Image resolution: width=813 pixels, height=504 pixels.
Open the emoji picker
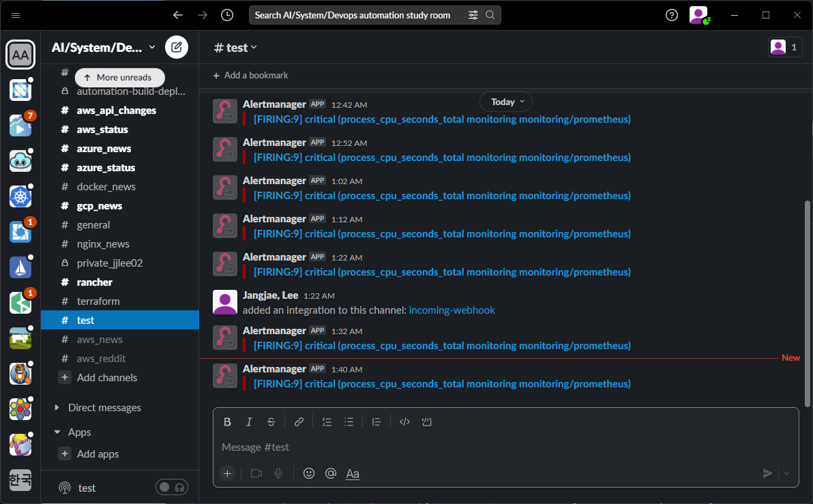pyautogui.click(x=308, y=473)
